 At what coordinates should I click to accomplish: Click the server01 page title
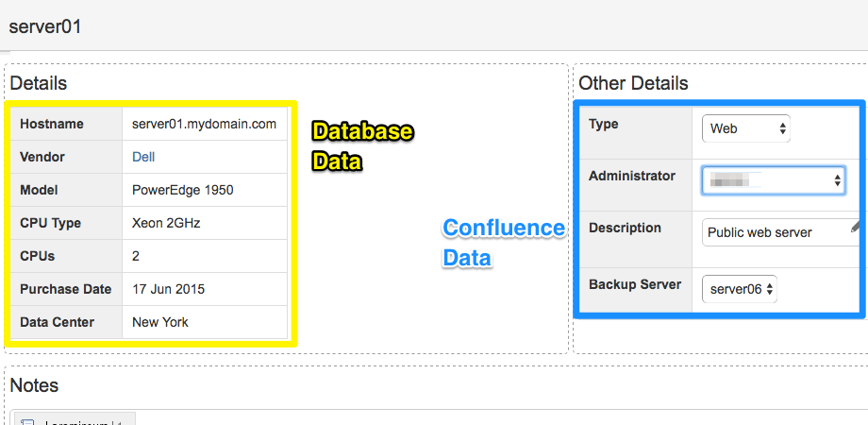(x=45, y=26)
